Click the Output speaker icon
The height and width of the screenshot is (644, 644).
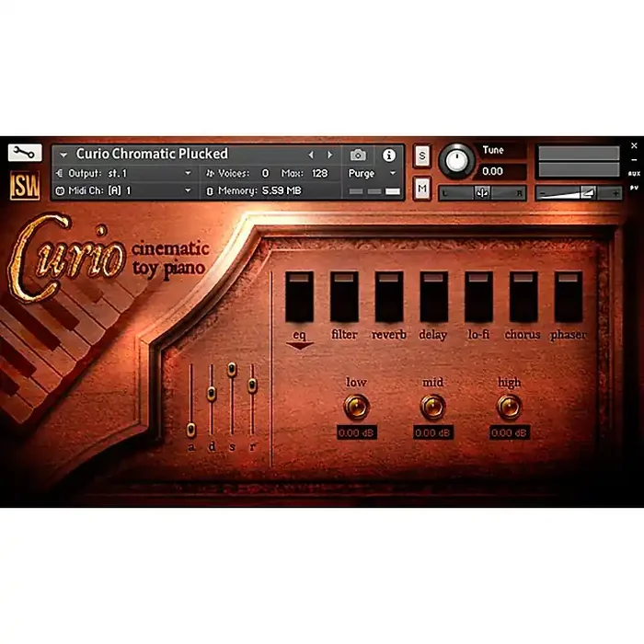pos(60,173)
